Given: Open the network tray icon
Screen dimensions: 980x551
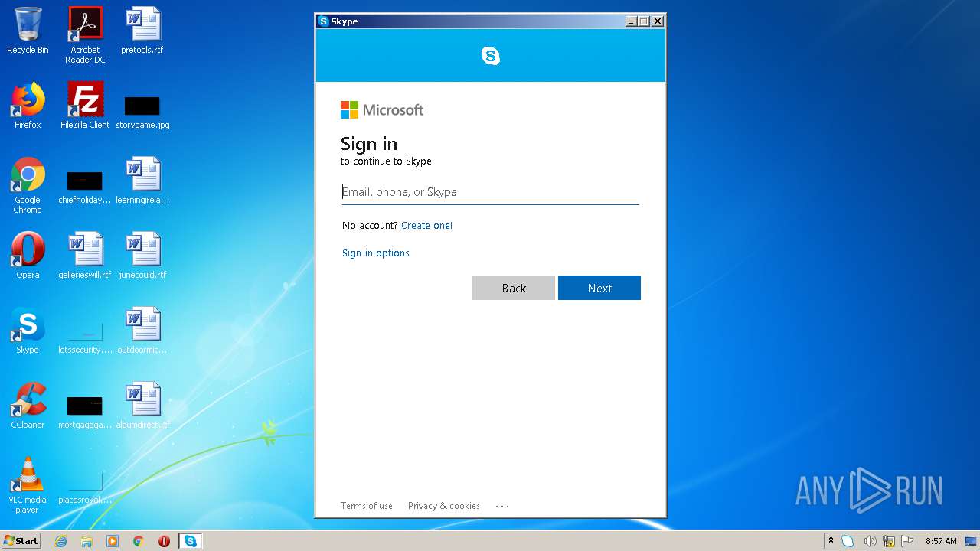Looking at the screenshot, I should click(889, 541).
